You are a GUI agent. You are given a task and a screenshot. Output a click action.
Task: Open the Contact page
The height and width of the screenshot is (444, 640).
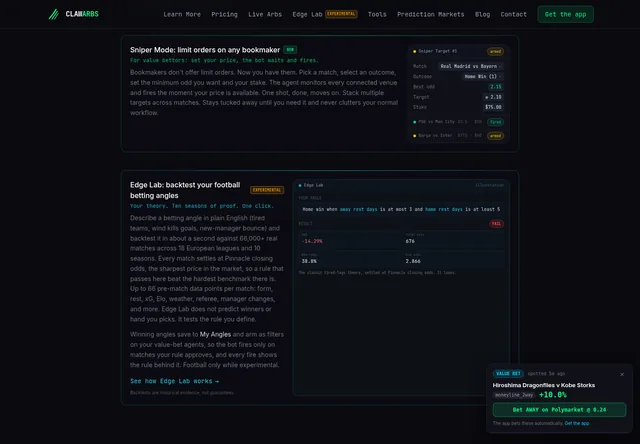(513, 14)
